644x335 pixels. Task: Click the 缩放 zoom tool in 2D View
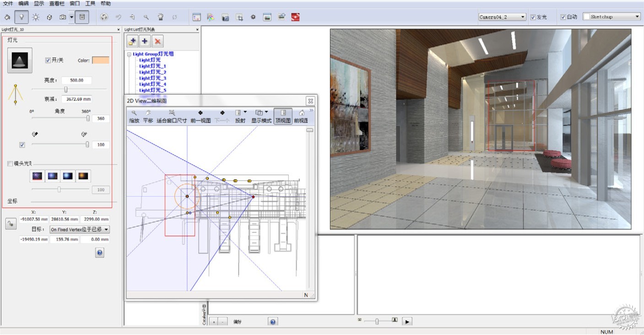point(134,117)
